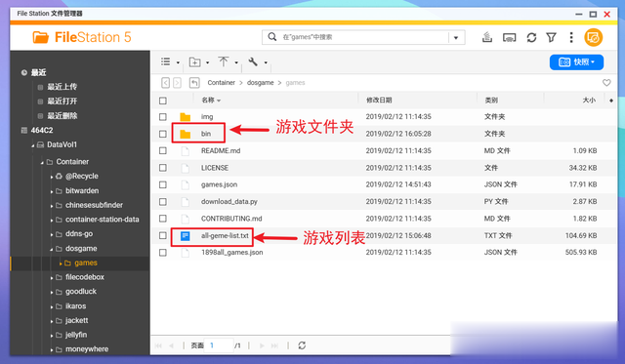Click the footer page refresh icon

302,345
